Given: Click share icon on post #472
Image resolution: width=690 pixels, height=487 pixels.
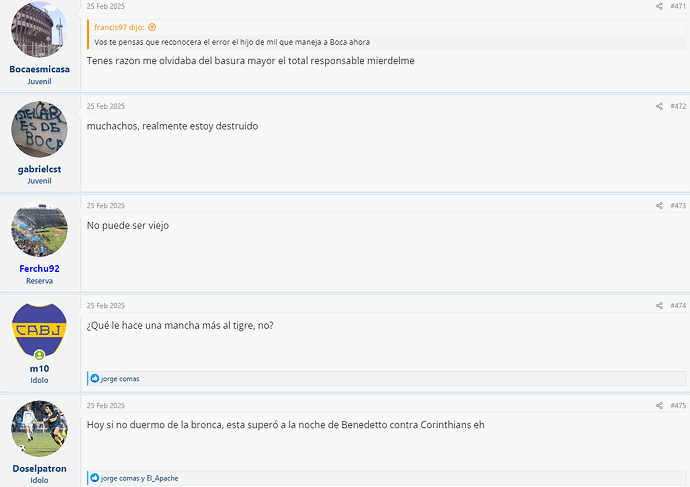Looking at the screenshot, I should 659,106.
